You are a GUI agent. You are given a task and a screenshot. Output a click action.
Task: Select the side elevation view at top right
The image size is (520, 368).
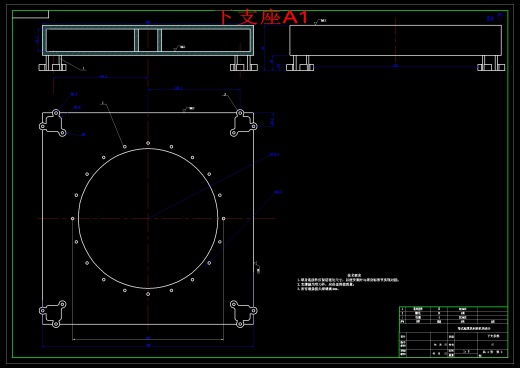point(395,48)
